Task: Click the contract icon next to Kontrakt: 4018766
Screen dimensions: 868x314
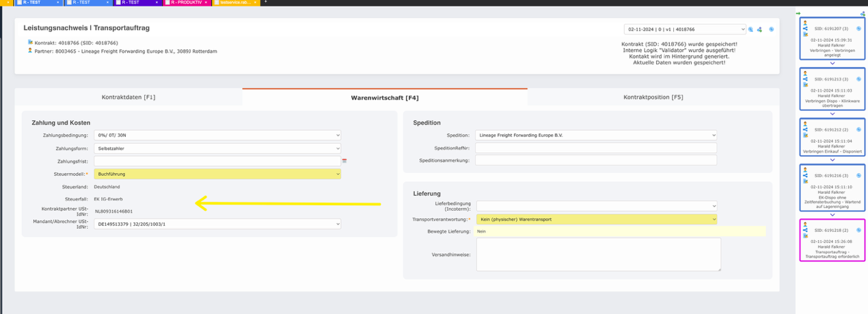Action: pyautogui.click(x=30, y=42)
